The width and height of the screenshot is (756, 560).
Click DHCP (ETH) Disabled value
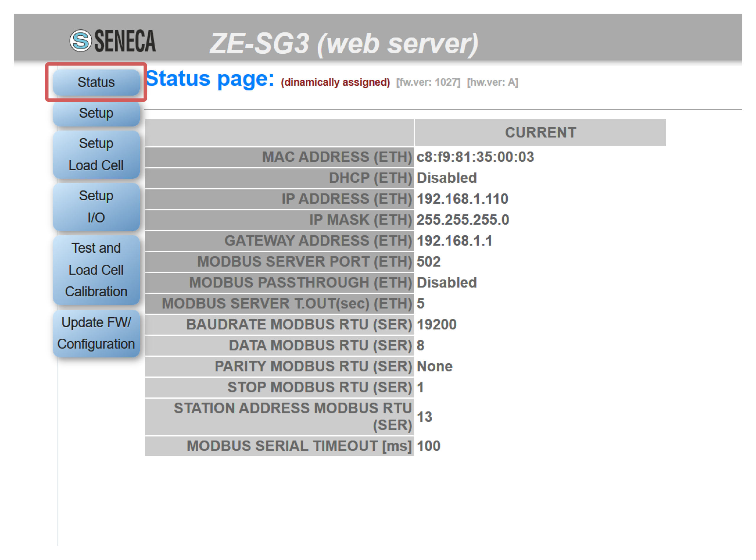[447, 178]
